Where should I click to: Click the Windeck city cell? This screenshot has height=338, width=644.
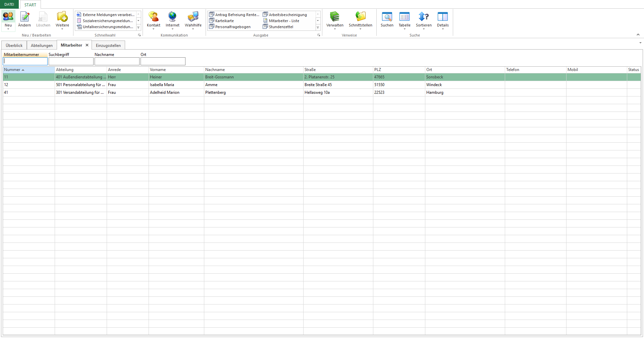click(465, 85)
